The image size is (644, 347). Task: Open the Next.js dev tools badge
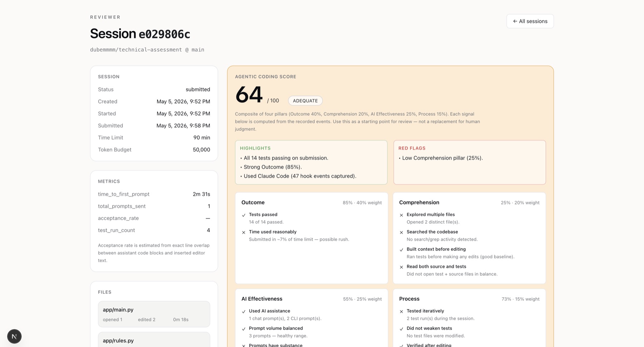pos(14,336)
